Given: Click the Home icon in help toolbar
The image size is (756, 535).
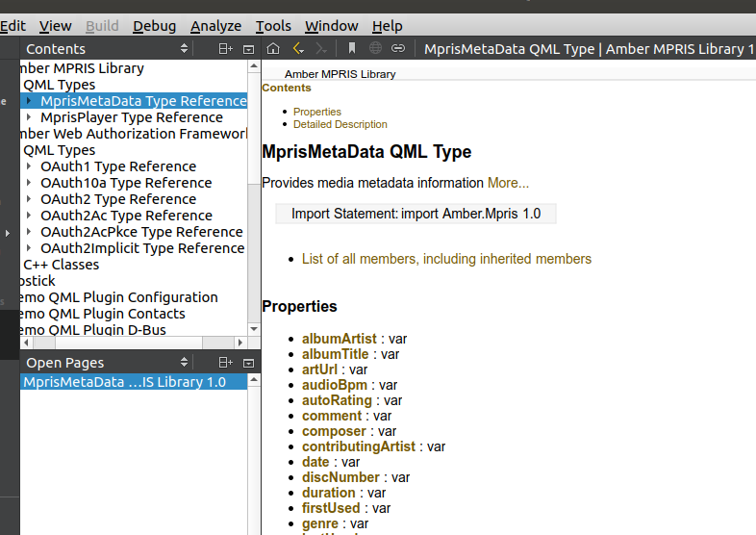Looking at the screenshot, I should coord(273,48).
